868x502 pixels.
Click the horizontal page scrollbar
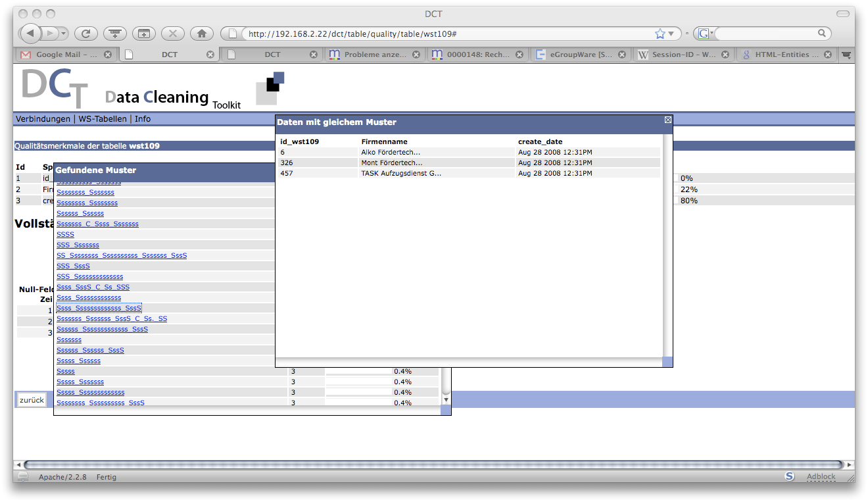point(434,464)
